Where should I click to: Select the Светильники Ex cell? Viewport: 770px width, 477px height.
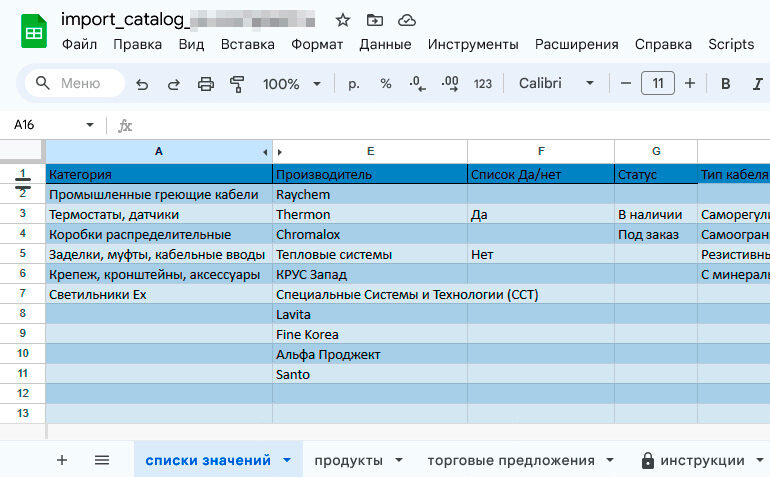tap(159, 295)
